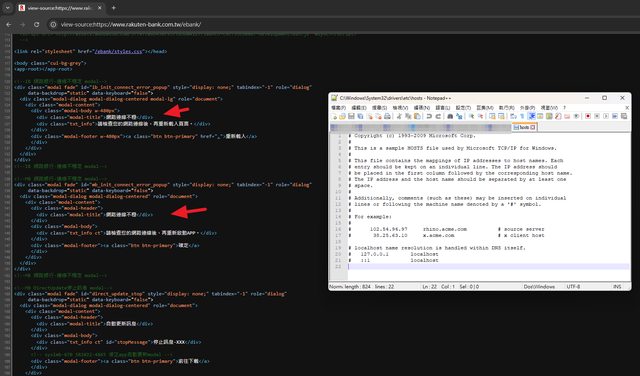
Task: Open Chrome's tab search dropdown arrow
Action: tap(7, 8)
